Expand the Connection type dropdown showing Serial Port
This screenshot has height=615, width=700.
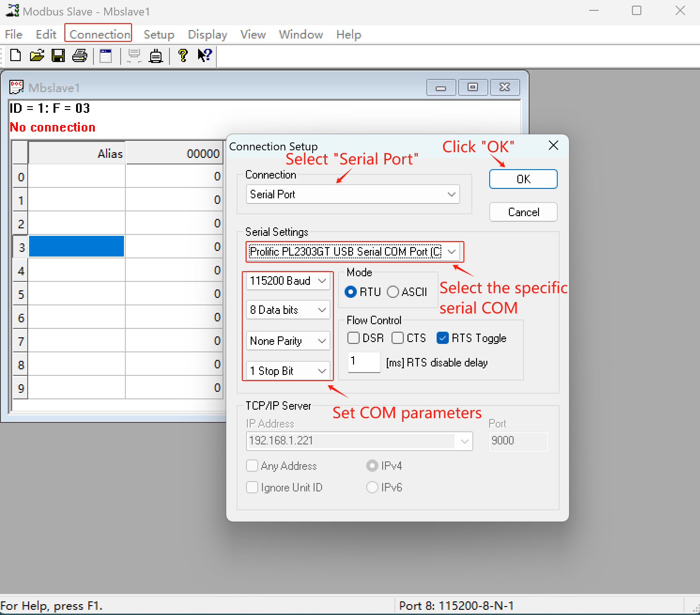point(353,195)
